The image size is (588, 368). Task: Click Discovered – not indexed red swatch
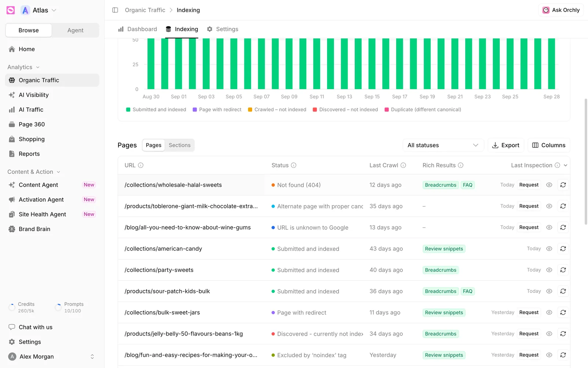click(x=315, y=110)
